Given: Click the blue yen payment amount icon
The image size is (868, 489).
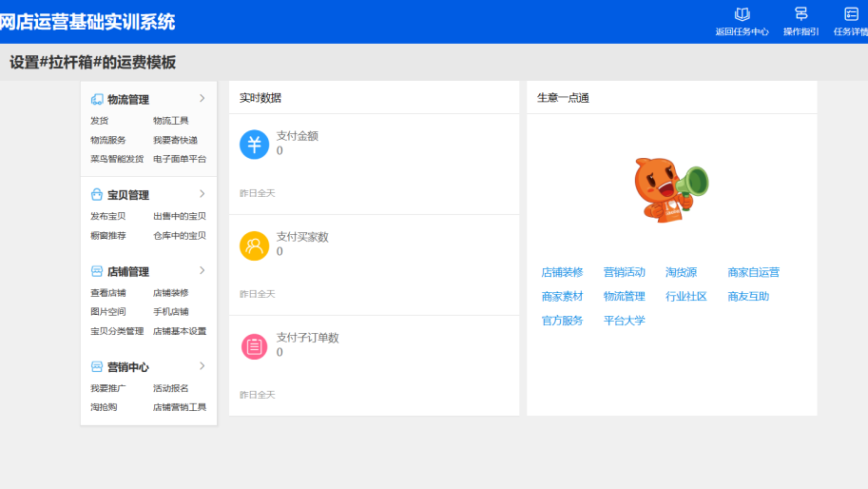Looking at the screenshot, I should pos(254,145).
